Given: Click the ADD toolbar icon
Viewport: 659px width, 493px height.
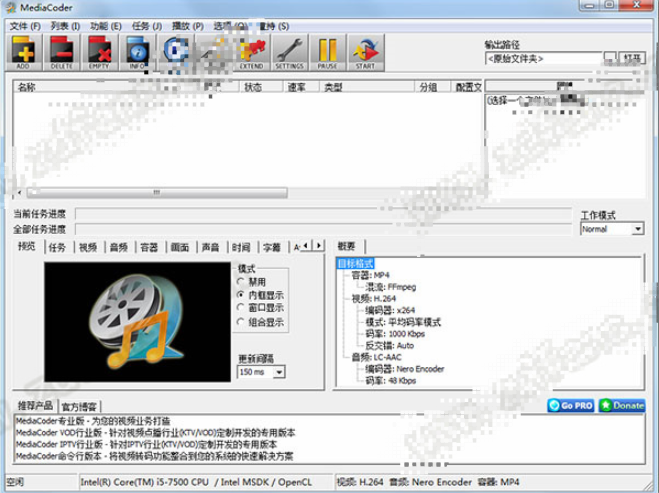Looking at the screenshot, I should (x=24, y=53).
